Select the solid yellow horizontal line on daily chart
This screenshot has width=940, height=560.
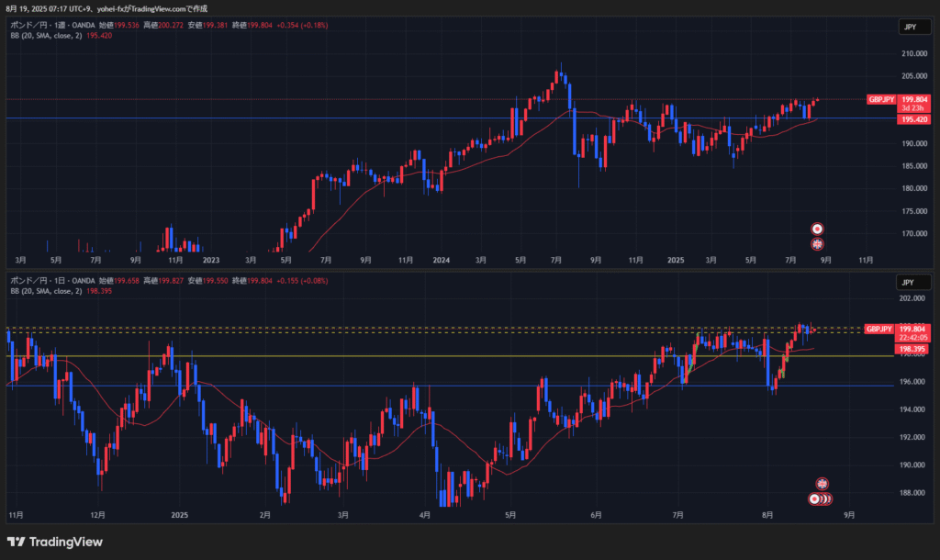[x=450, y=356]
